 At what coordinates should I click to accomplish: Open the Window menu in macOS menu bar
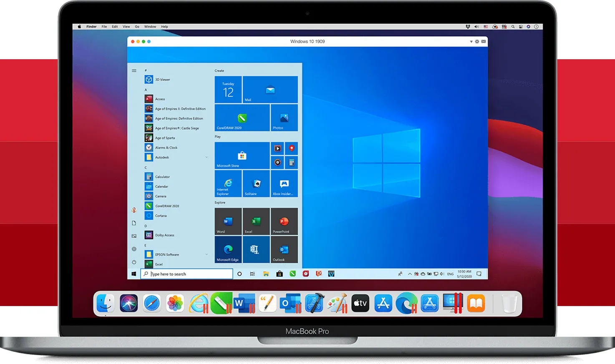click(150, 27)
